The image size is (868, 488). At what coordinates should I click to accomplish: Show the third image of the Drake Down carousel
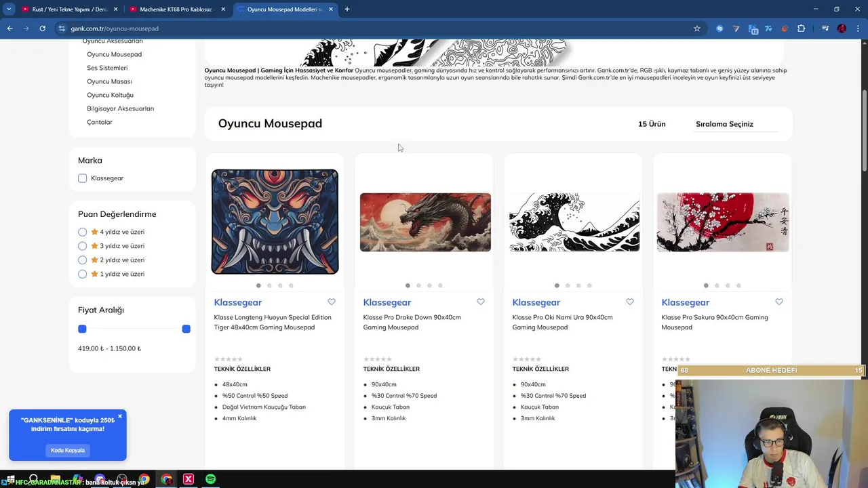point(429,285)
